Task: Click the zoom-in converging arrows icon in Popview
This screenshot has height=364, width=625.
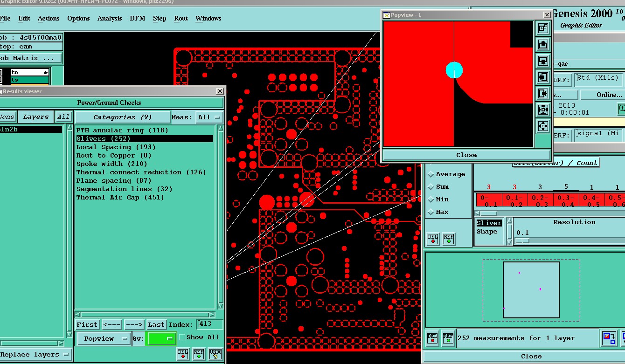Action: [x=543, y=110]
